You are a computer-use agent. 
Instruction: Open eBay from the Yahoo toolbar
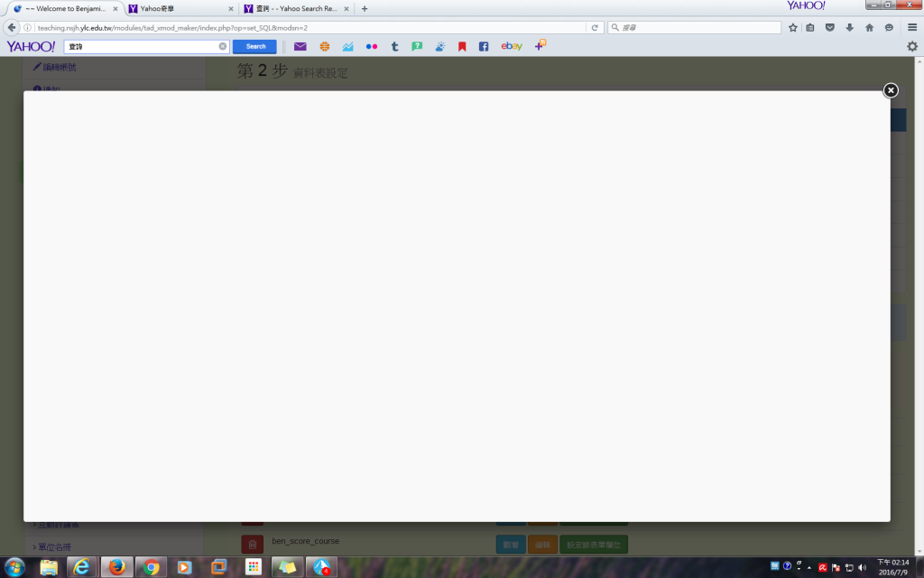point(512,45)
